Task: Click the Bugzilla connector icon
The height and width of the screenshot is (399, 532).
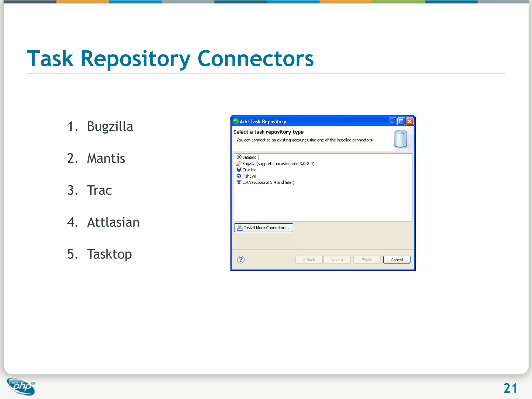Action: [x=239, y=163]
